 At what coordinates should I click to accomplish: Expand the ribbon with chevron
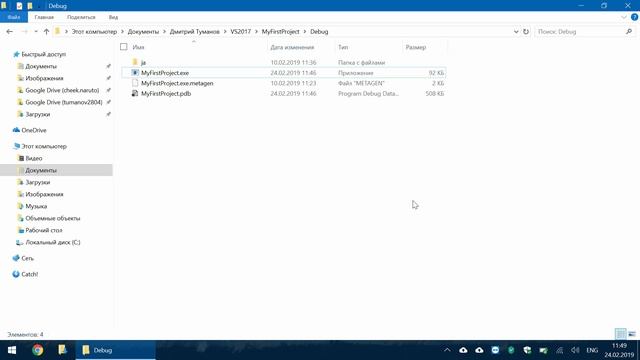coord(624,17)
